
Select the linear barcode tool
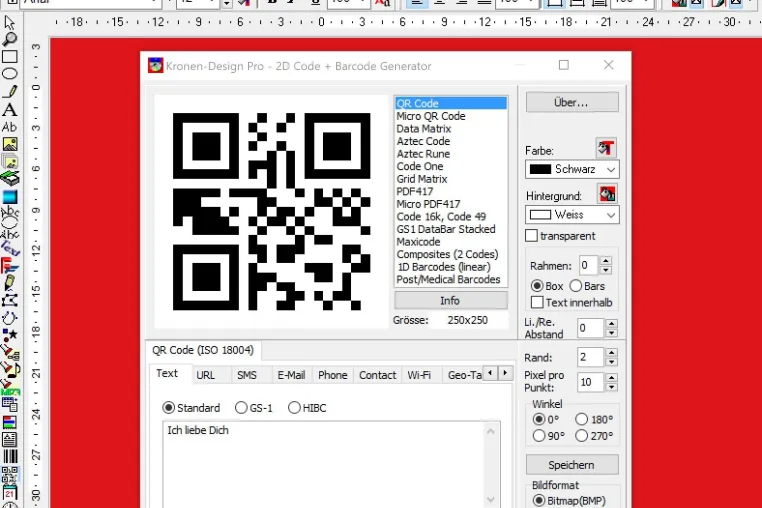tap(10, 456)
